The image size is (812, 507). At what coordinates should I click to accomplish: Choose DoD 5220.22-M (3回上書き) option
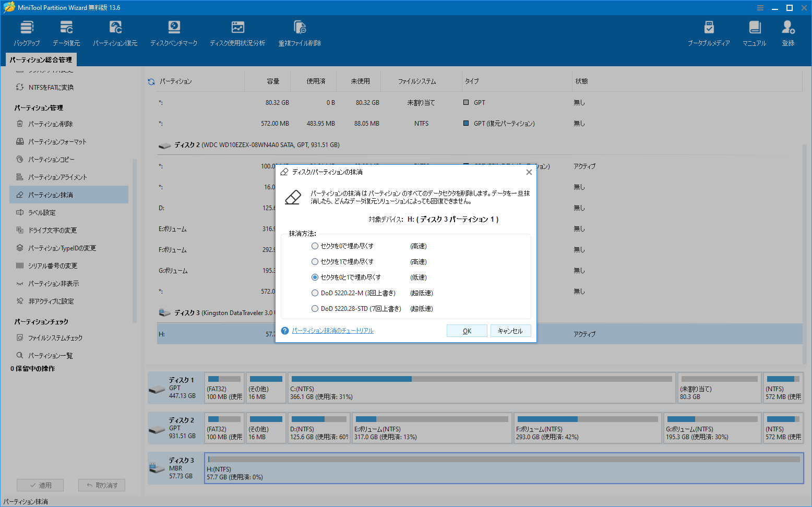coord(315,293)
